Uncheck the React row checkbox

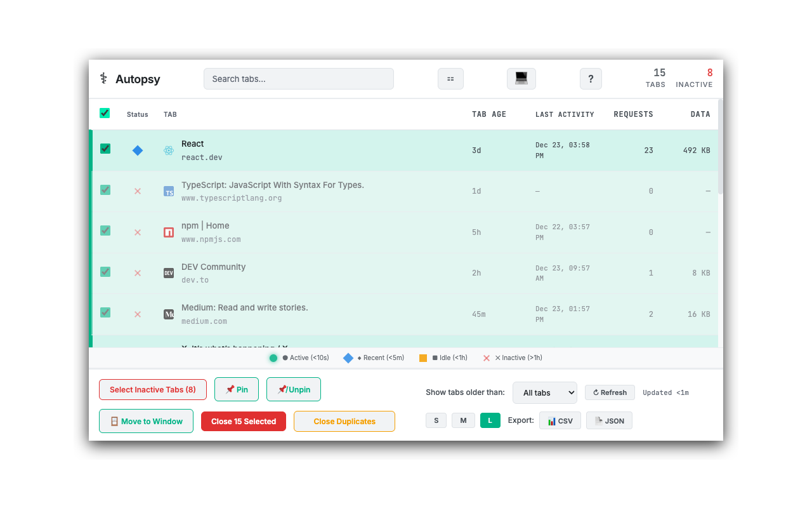pyautogui.click(x=105, y=149)
